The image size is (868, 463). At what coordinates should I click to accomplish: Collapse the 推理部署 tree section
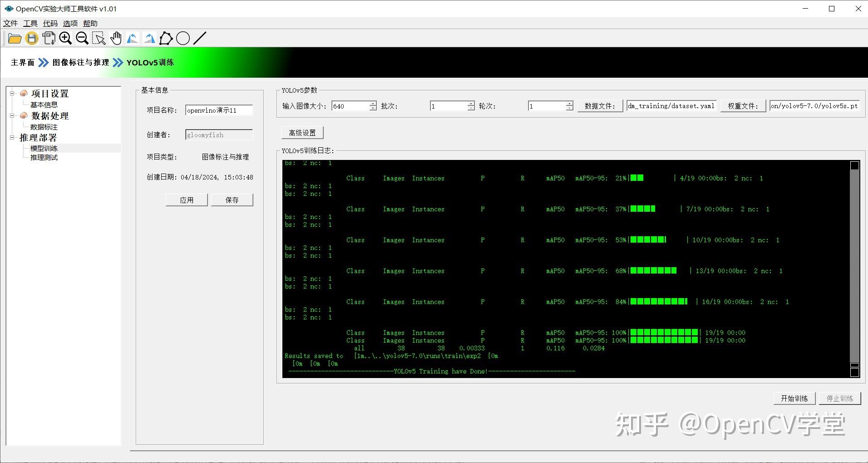coord(12,138)
